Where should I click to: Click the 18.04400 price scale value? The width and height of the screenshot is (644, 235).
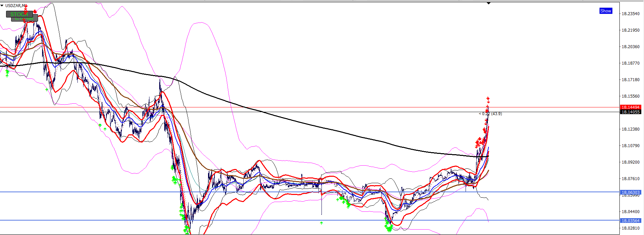pos(631,212)
